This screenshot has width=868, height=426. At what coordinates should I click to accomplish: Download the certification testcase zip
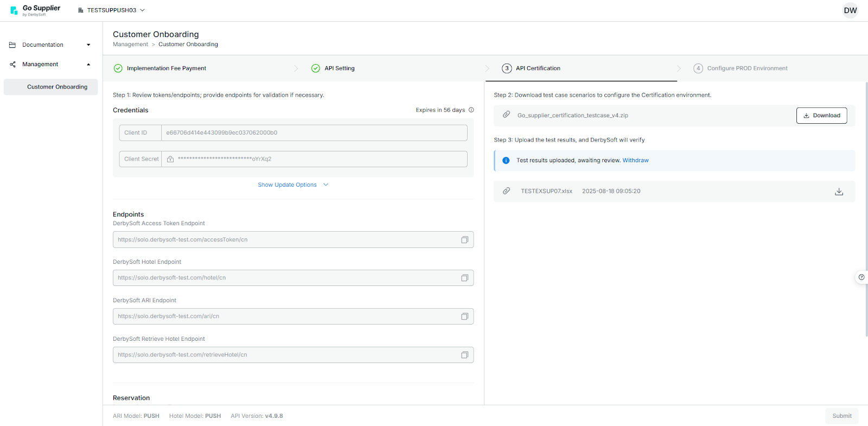(x=821, y=116)
